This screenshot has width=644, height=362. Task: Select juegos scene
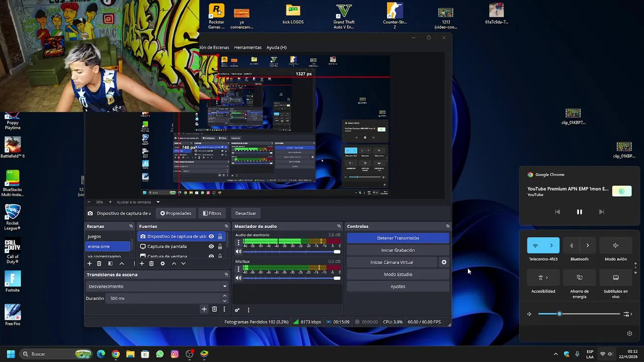108,236
